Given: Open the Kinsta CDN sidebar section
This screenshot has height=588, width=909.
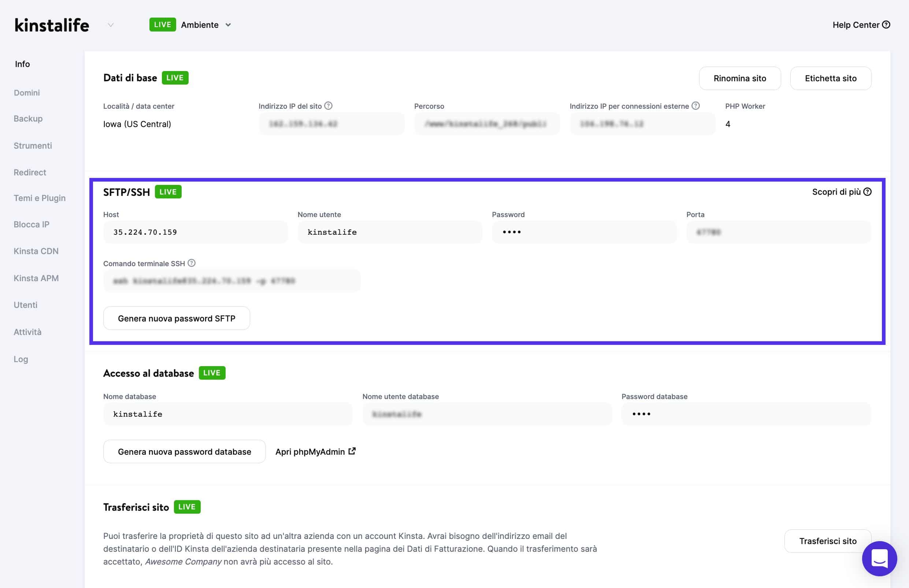Looking at the screenshot, I should click(x=36, y=251).
